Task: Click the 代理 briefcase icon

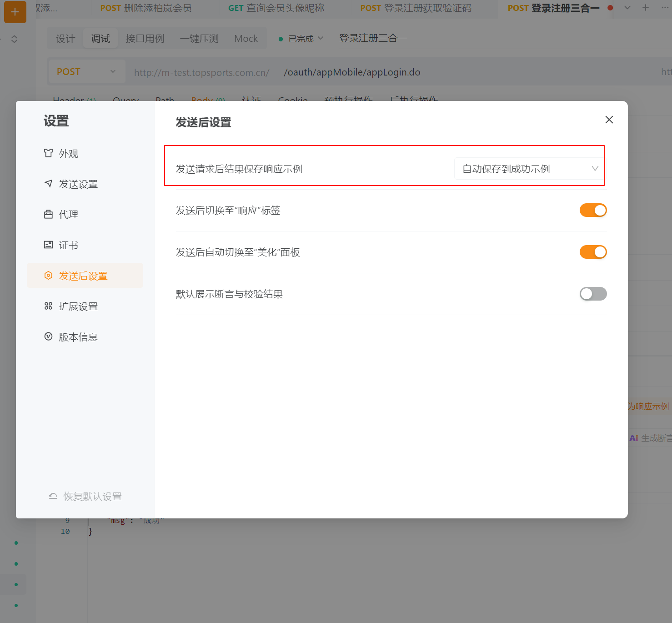Action: [48, 214]
